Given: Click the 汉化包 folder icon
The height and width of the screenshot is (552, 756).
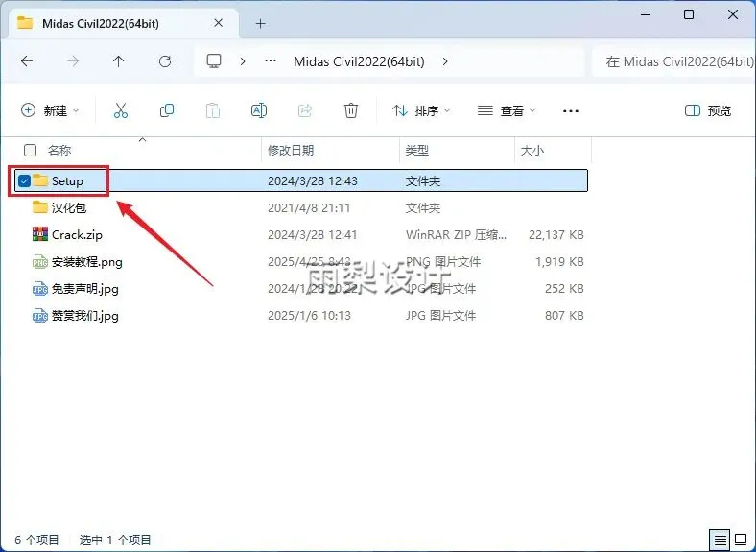Looking at the screenshot, I should [40, 207].
